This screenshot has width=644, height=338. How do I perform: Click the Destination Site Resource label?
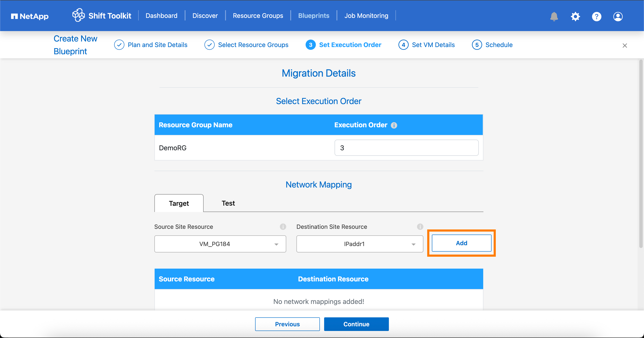pyautogui.click(x=332, y=227)
